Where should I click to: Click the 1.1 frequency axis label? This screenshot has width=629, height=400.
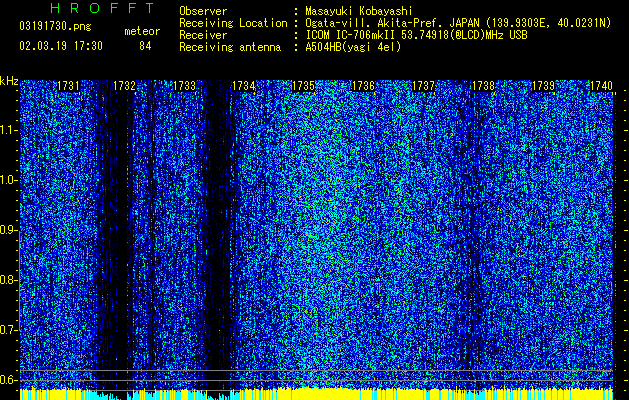click(x=8, y=130)
